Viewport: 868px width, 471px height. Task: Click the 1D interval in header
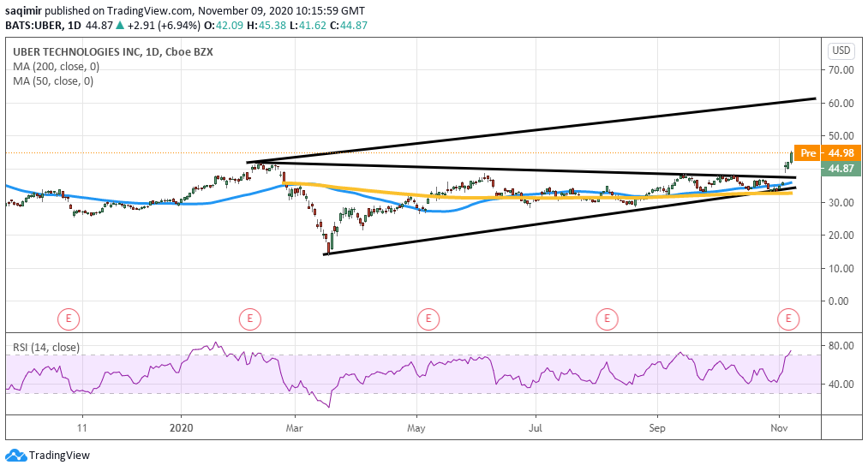(75, 26)
